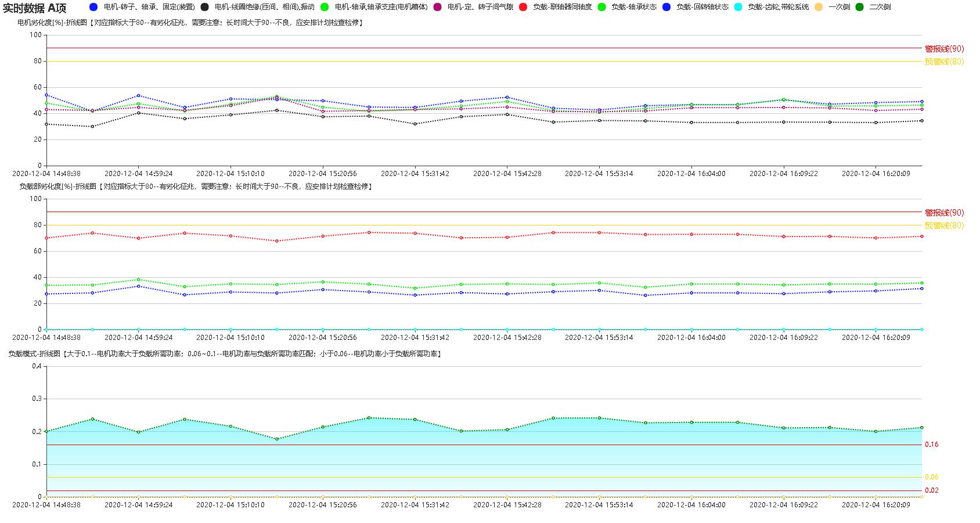Click the 0.4 y-axis label in load mode chart
Screen dimensions: 980x523
point(37,366)
